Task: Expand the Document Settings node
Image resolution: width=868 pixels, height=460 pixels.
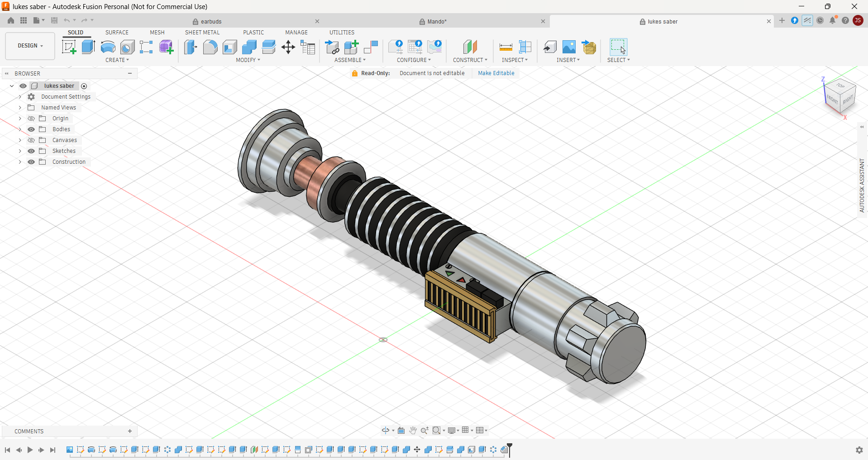Action: pos(20,97)
